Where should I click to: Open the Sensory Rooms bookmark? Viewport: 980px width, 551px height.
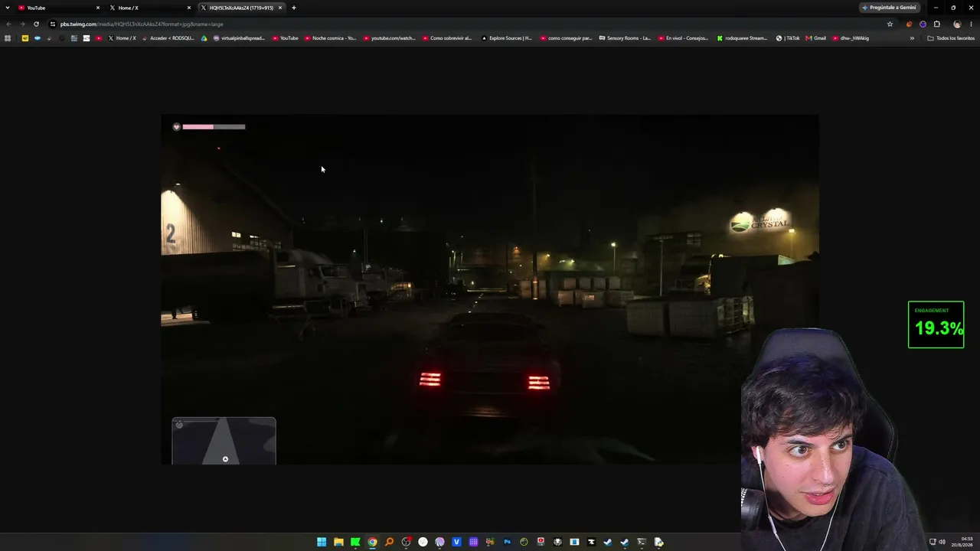coord(625,38)
